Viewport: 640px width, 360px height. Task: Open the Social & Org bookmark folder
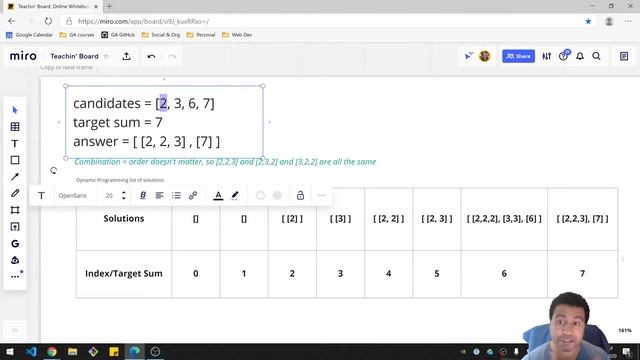[x=160, y=35]
